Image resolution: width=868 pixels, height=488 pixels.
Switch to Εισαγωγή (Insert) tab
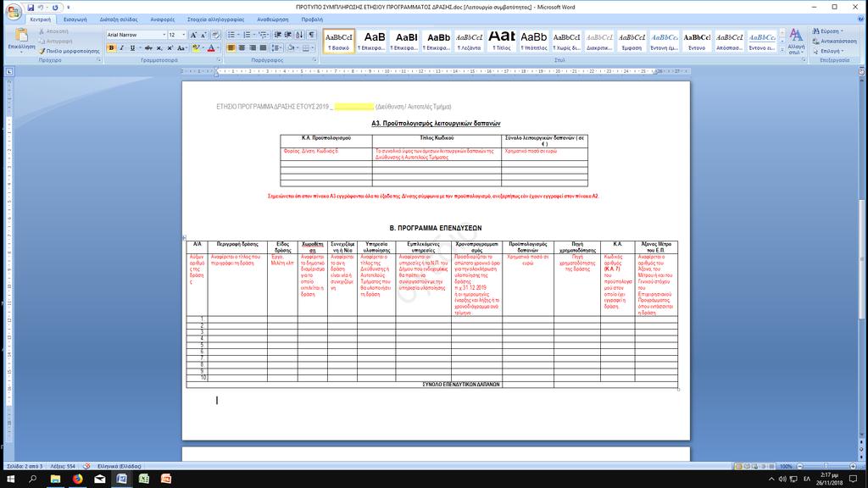pyautogui.click(x=75, y=19)
